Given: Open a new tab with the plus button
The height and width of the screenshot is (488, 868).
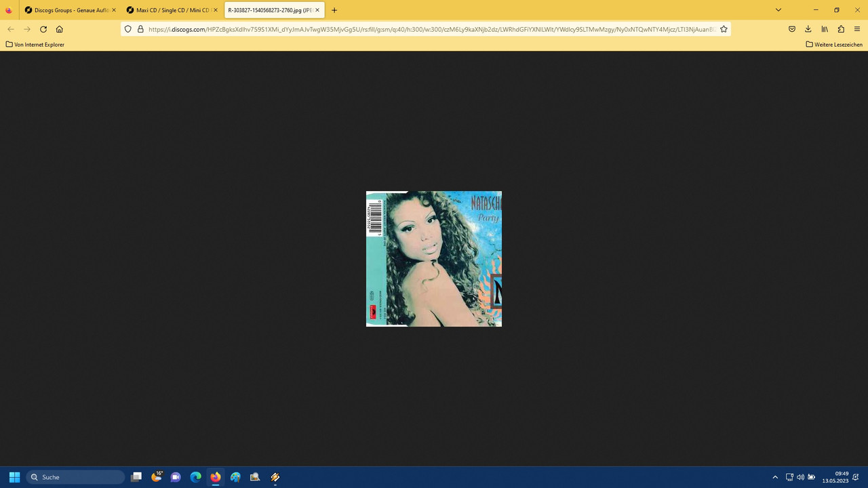Looking at the screenshot, I should pos(334,10).
